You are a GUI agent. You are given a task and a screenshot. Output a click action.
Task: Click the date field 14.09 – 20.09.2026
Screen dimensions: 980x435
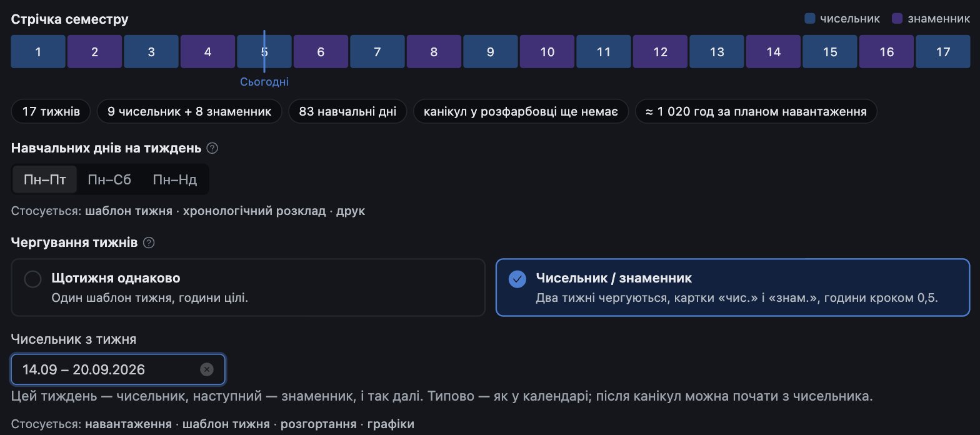[x=118, y=369]
